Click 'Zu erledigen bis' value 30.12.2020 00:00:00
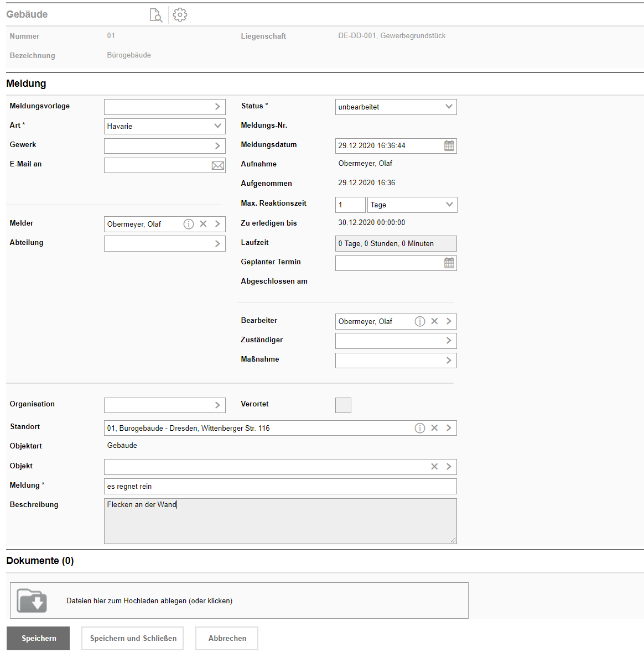This screenshot has height=658, width=644. coord(372,222)
